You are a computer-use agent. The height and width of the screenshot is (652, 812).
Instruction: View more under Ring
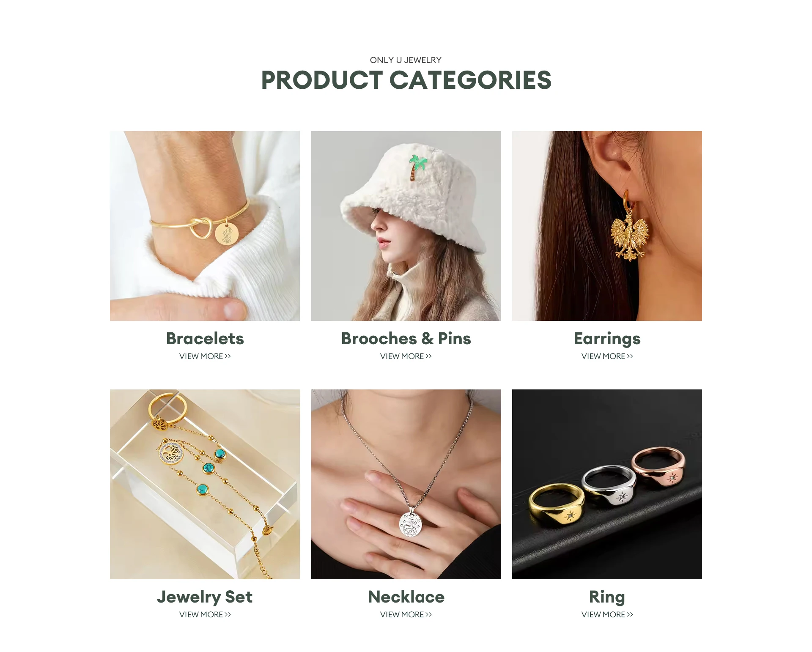coord(607,614)
